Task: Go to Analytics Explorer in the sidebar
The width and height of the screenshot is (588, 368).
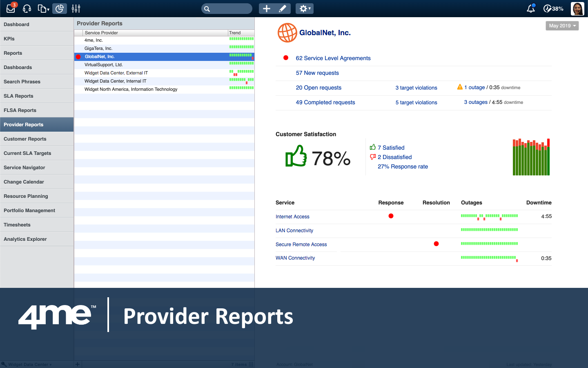Action: 37,239
